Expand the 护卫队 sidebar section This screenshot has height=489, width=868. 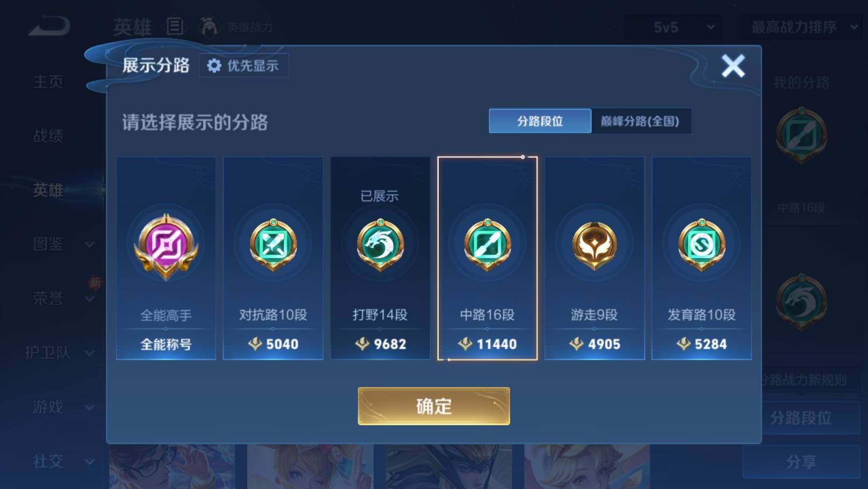pos(60,352)
